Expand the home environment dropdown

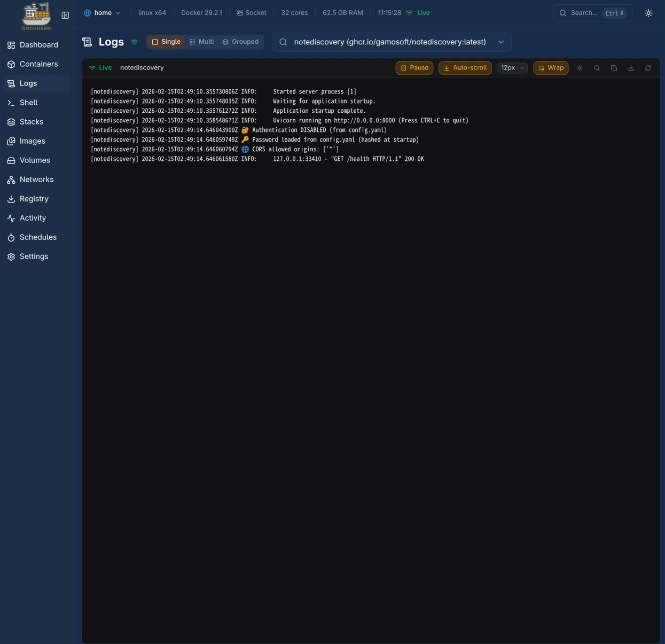tap(102, 12)
